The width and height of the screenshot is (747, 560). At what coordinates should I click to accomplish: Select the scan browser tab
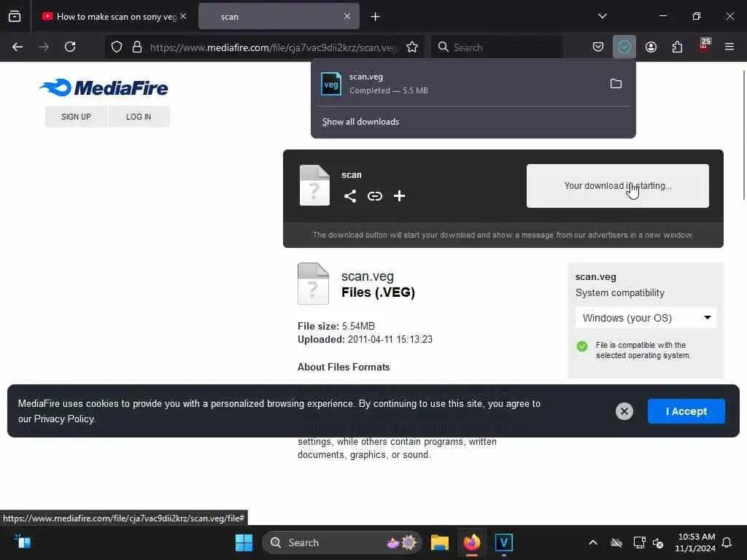(279, 17)
